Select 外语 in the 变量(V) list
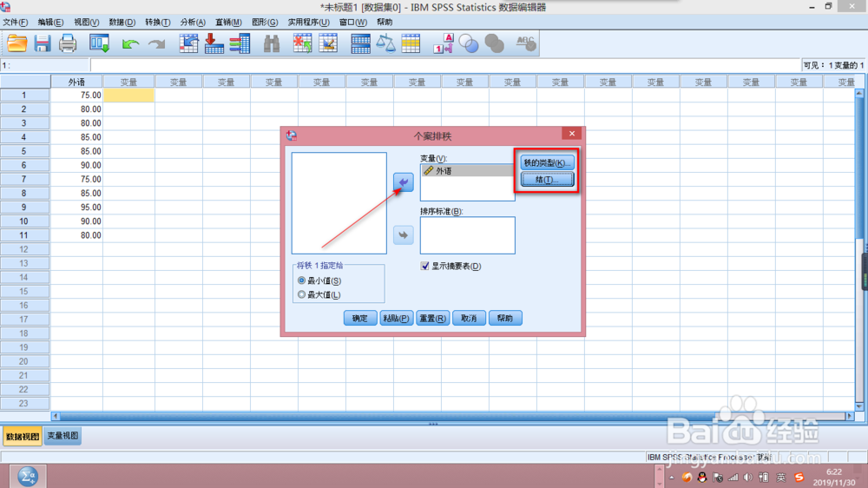868x488 pixels. (468, 170)
